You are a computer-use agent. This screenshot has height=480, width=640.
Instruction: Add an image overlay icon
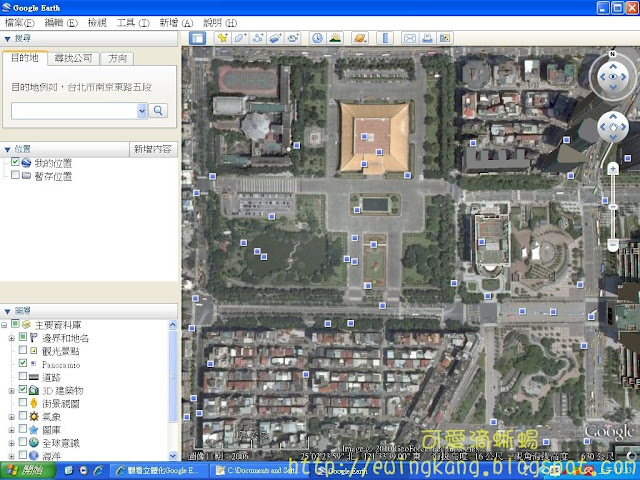(x=276, y=38)
